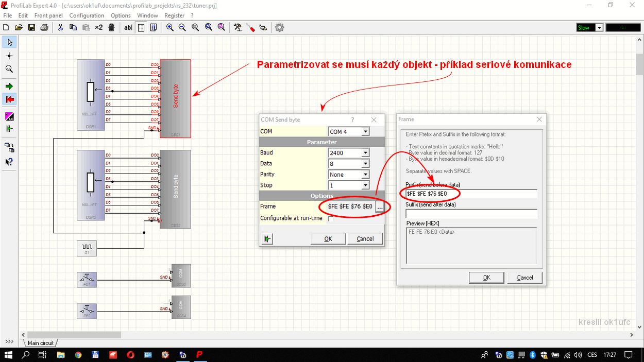The image size is (644, 362).
Task: Open the Parity dropdown
Action: 365,175
